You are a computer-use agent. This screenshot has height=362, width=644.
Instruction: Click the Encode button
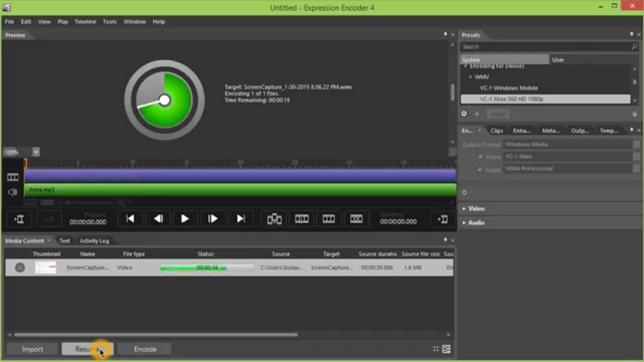click(x=145, y=349)
